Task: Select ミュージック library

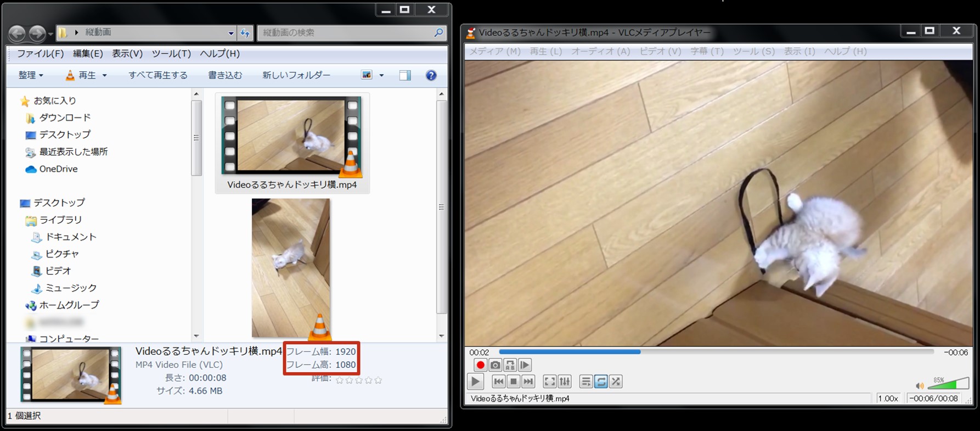Action: pos(64,288)
